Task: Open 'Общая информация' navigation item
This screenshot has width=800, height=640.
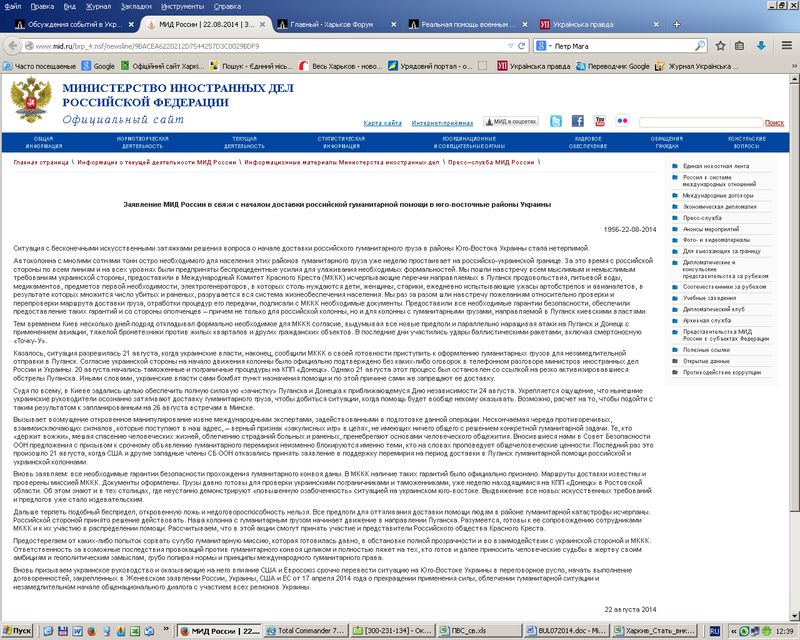Action: pyautogui.click(x=44, y=142)
